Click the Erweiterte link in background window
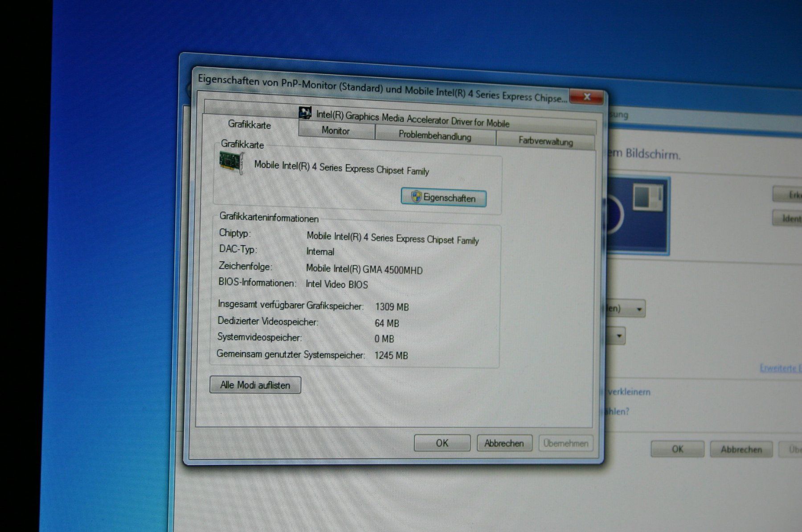Viewport: 802px width, 532px height. pyautogui.click(x=780, y=368)
